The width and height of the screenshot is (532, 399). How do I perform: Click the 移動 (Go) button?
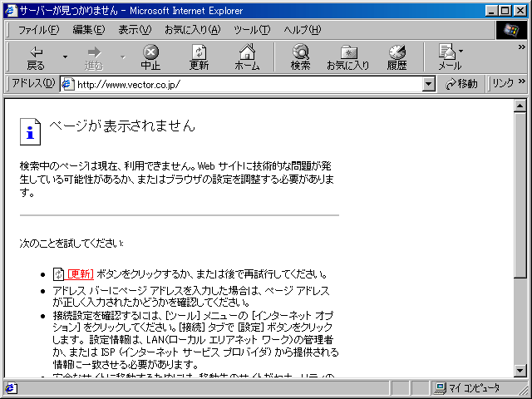click(x=461, y=84)
